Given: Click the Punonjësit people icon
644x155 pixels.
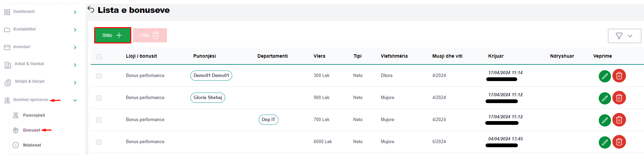Looking at the screenshot, I should click(x=16, y=115).
